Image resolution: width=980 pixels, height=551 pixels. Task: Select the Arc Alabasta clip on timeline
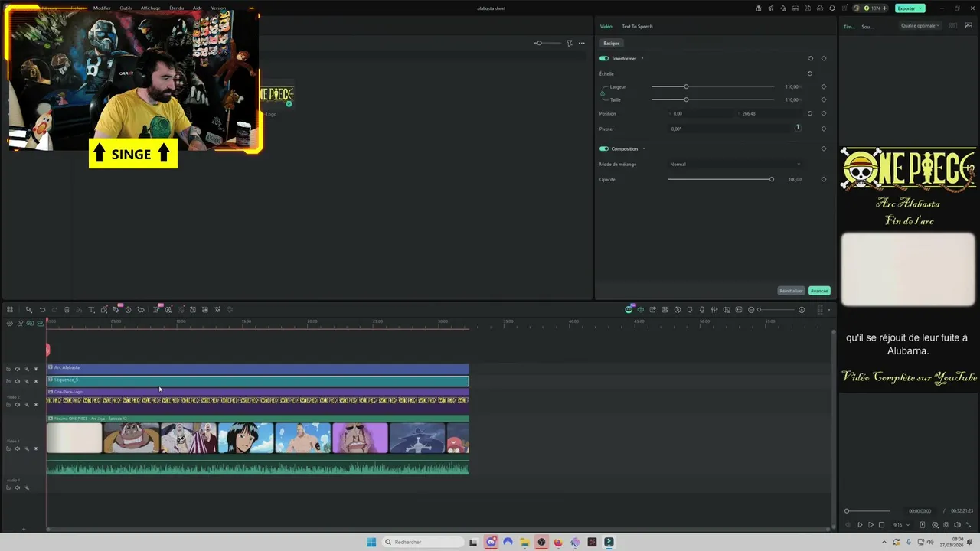[258, 368]
